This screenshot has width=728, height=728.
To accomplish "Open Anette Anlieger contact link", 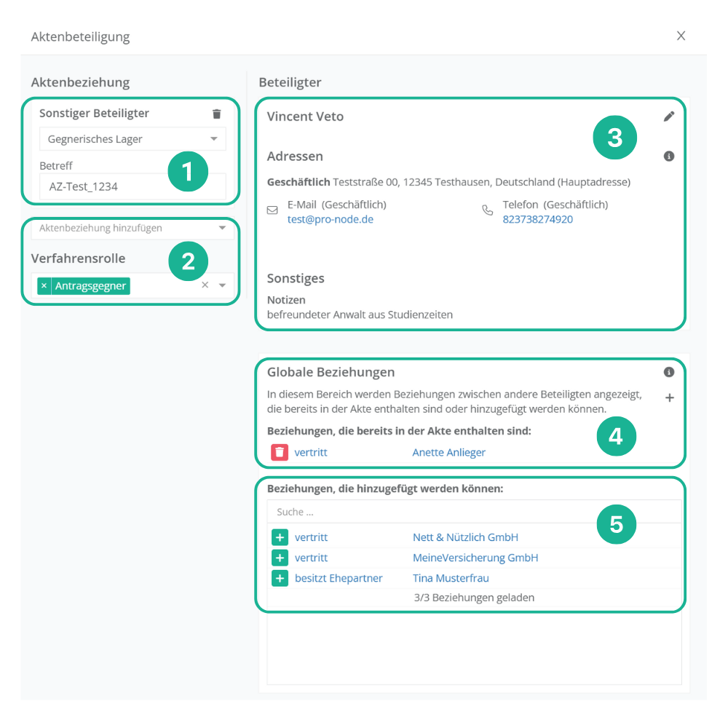I will [448, 452].
